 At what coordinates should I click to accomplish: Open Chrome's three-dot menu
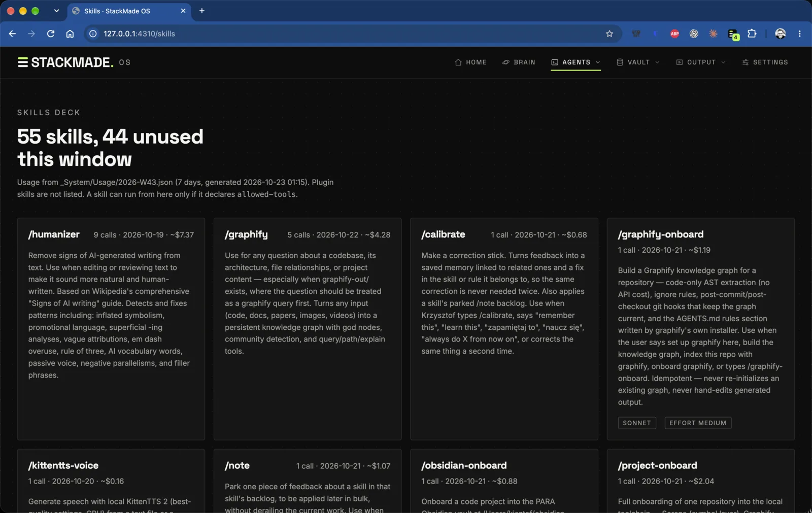pos(800,33)
